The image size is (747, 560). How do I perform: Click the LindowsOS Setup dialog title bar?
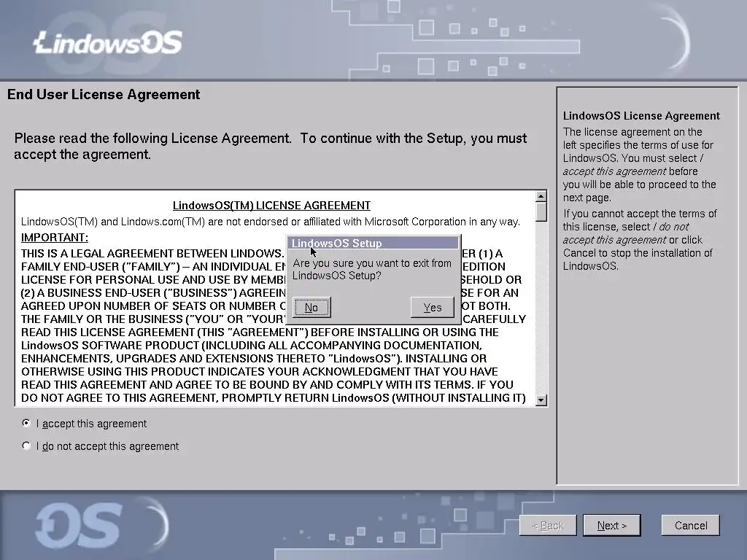pyautogui.click(x=373, y=244)
